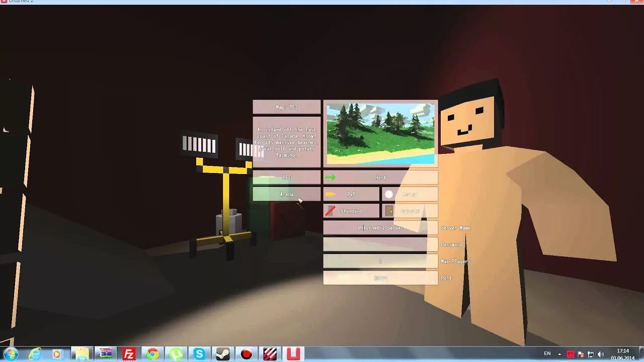644x362 pixels.
Task: Toggle the PvP mode setting
Action: 351,194
